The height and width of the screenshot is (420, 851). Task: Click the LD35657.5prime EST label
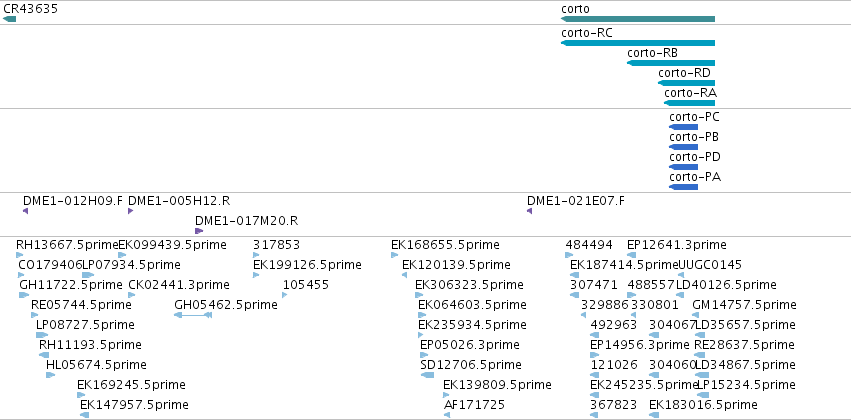[x=746, y=325]
